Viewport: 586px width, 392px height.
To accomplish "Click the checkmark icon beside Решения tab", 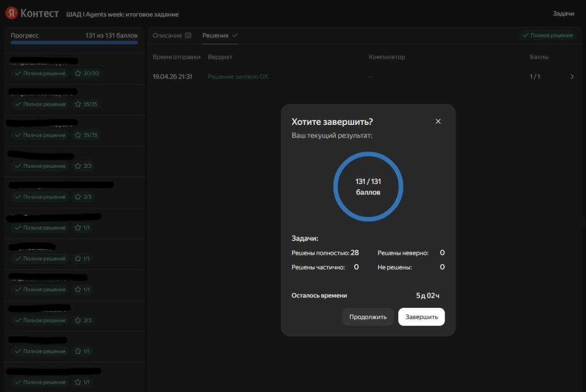I will click(x=235, y=35).
